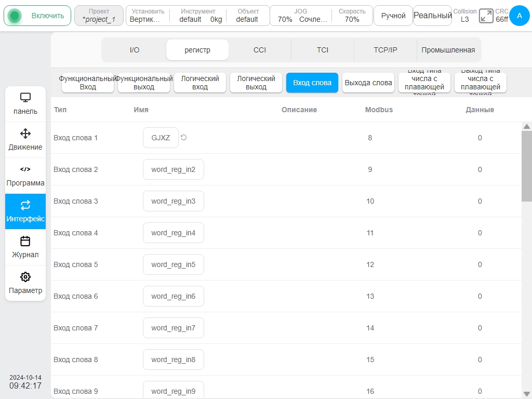Click the Вход слова 7 row label
Viewport: 532px width, 399px height.
click(75, 328)
